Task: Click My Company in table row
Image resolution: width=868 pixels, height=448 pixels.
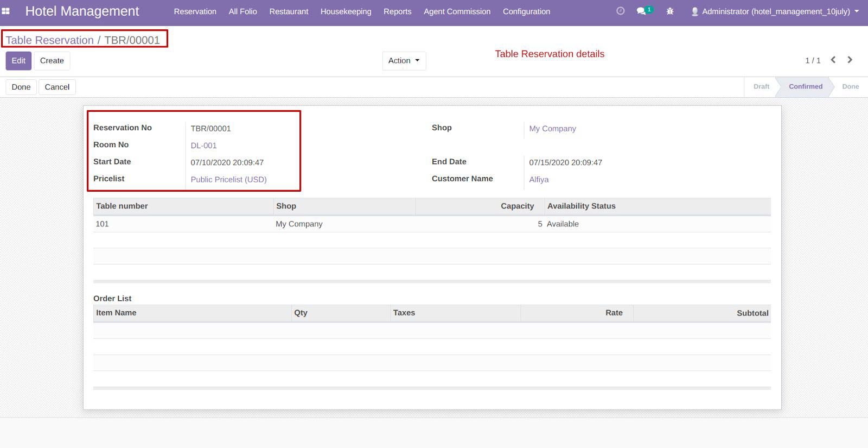Action: coord(299,224)
